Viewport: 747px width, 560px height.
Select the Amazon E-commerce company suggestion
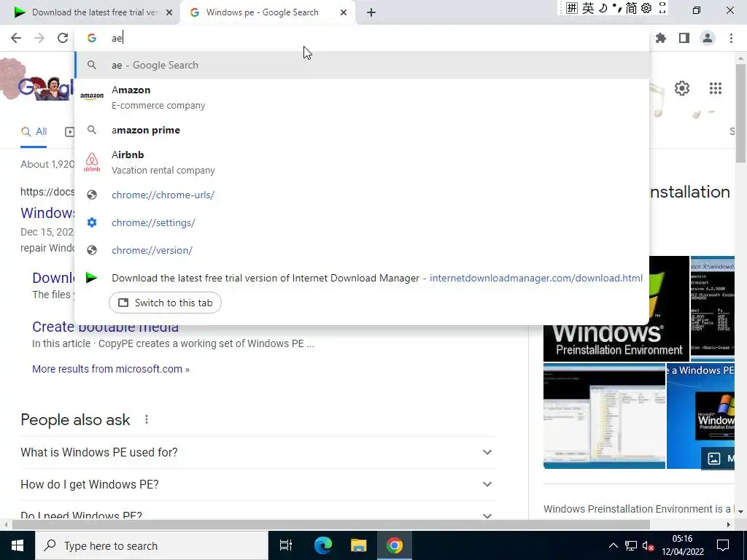pos(362,97)
